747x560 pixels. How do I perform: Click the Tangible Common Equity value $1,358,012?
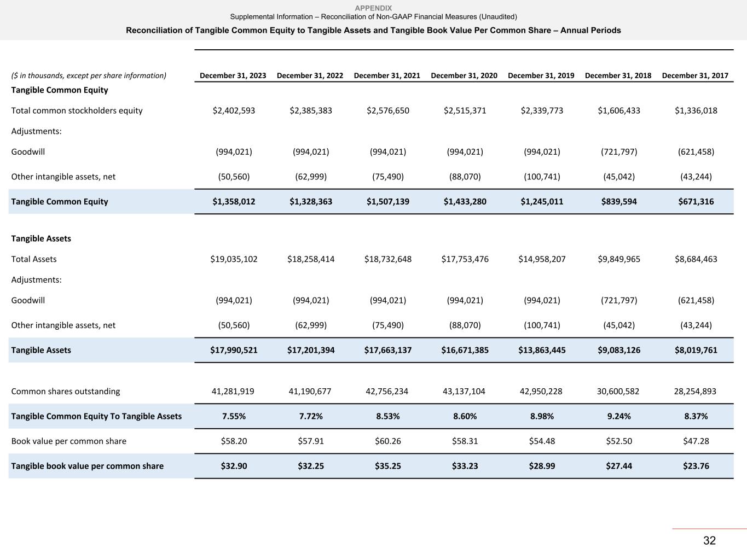[234, 201]
